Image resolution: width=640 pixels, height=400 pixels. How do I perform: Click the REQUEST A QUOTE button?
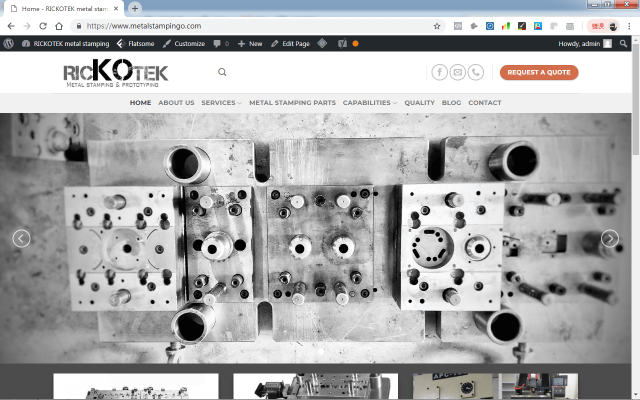point(539,72)
